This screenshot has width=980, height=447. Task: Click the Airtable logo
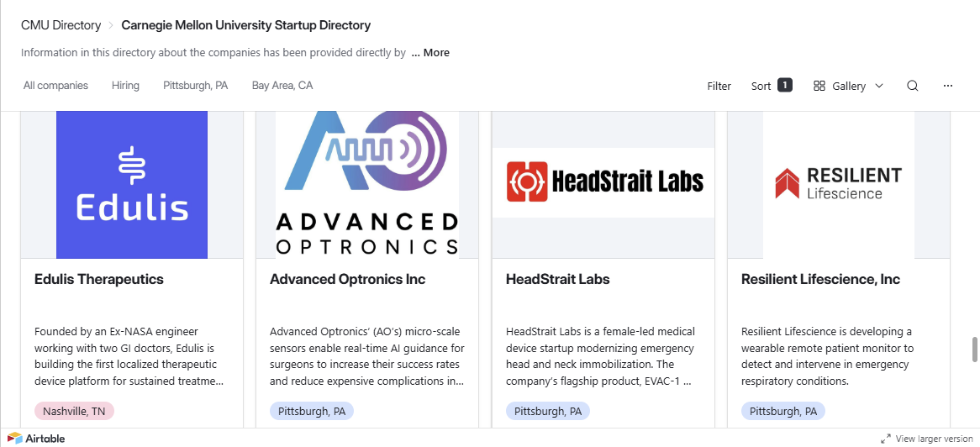point(36,438)
